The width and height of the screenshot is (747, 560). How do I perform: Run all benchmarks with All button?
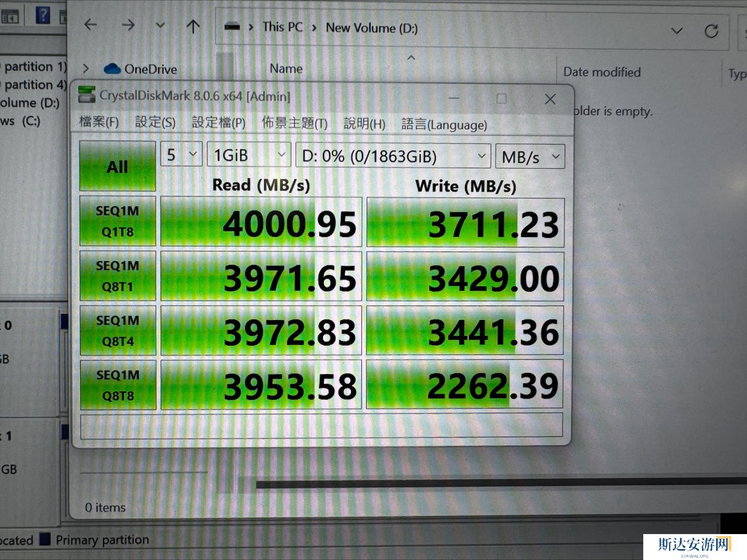(x=118, y=166)
